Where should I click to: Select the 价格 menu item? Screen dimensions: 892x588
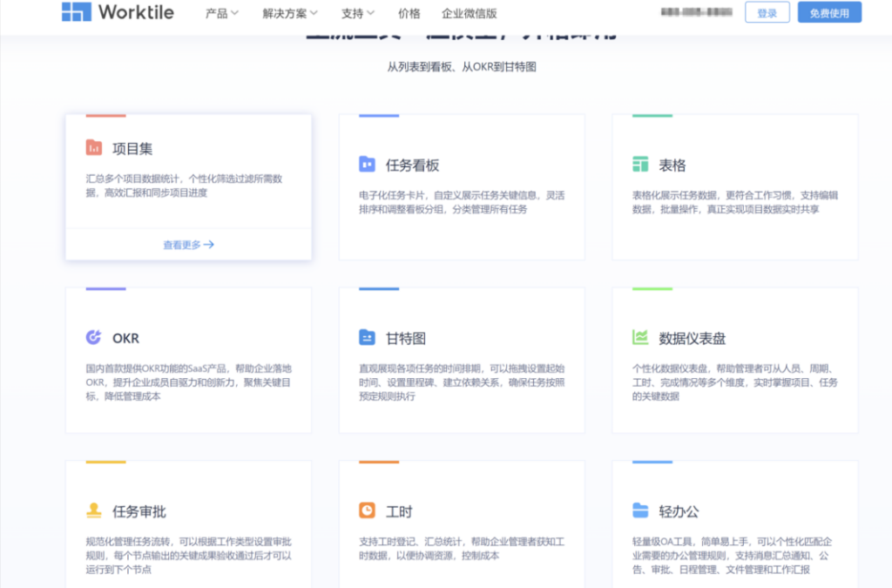tap(409, 13)
